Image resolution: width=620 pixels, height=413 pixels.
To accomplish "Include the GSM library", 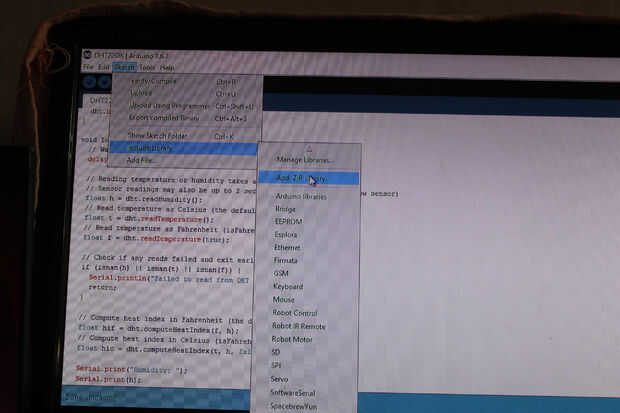I will tap(308, 273).
